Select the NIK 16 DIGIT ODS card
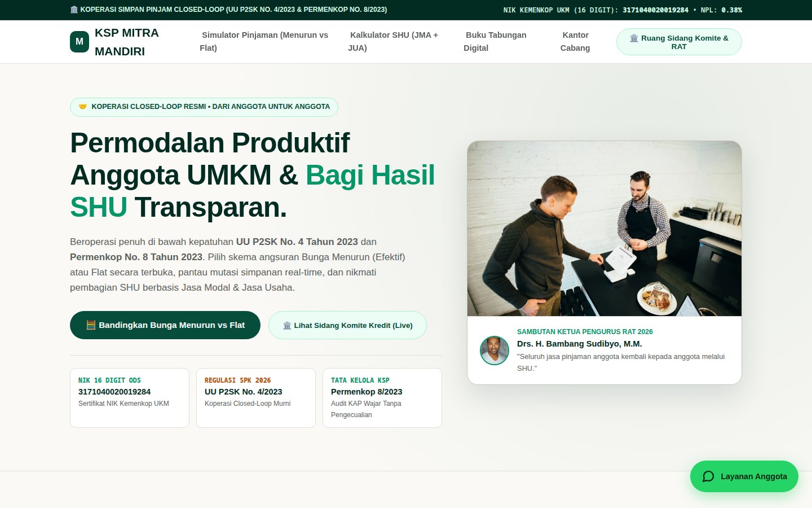The width and height of the screenshot is (812, 508). tap(130, 398)
